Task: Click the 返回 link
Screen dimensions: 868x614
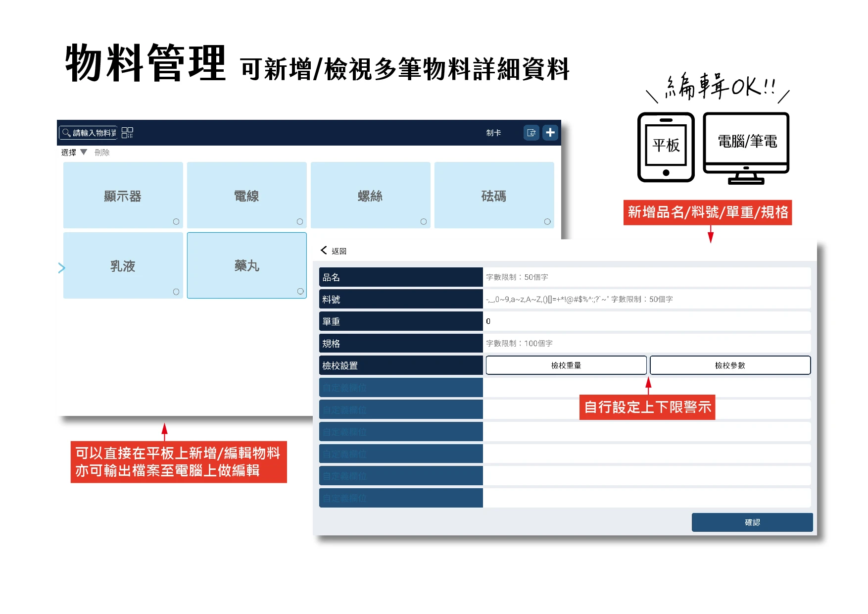Action: click(339, 251)
